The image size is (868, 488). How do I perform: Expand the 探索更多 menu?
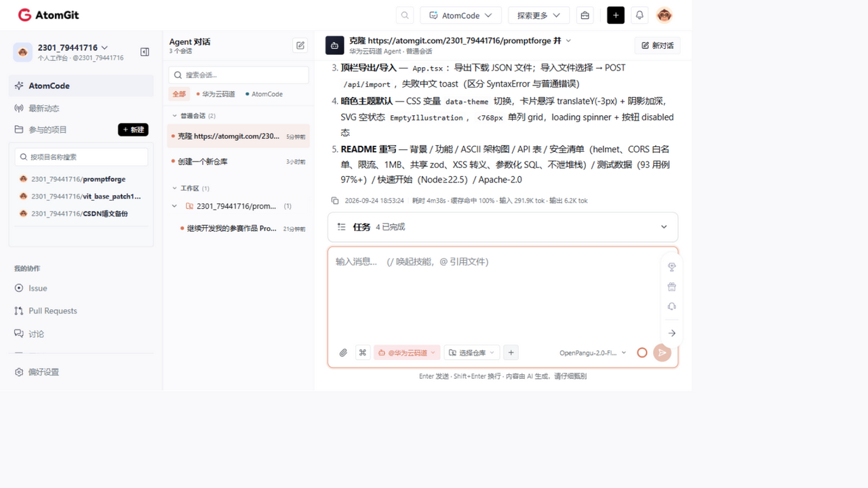[x=538, y=15]
